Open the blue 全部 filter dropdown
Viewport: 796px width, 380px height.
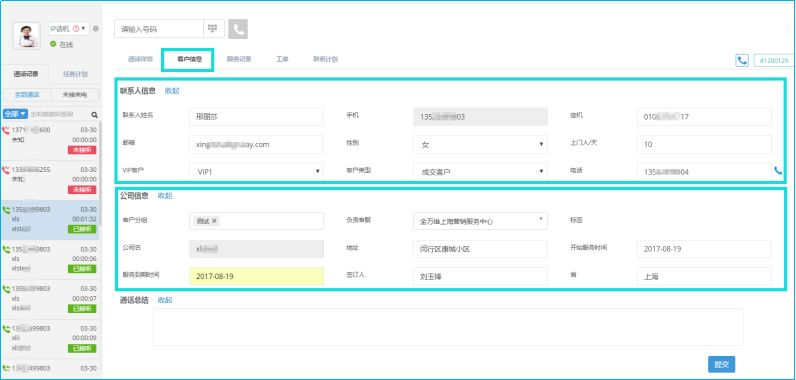15,114
